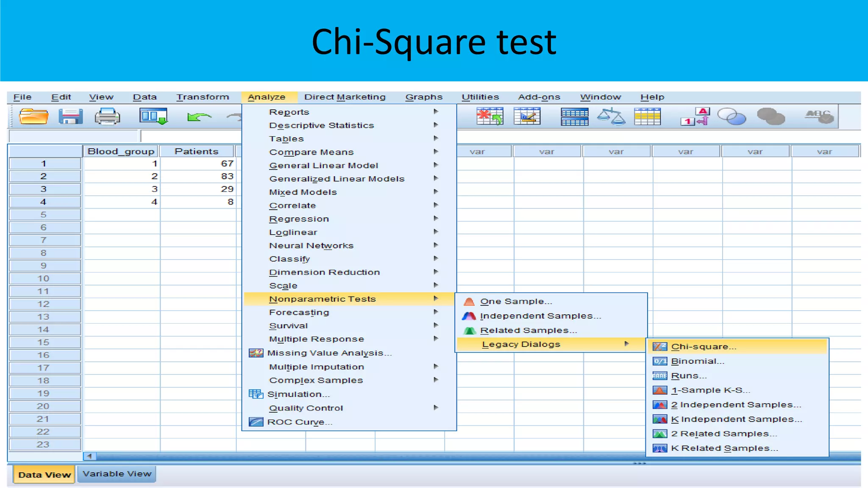Click the Split File grid icon

pyautogui.click(x=574, y=117)
